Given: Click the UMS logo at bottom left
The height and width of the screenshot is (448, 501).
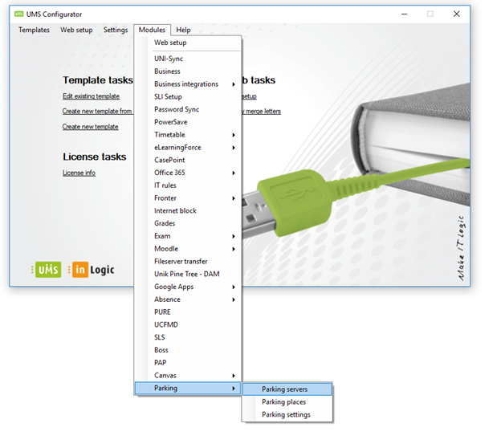Looking at the screenshot, I should (46, 271).
